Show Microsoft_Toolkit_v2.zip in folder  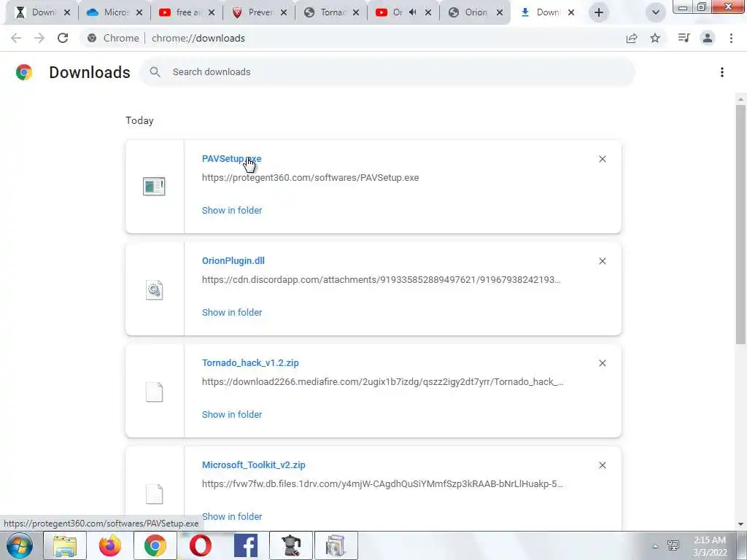(x=231, y=517)
